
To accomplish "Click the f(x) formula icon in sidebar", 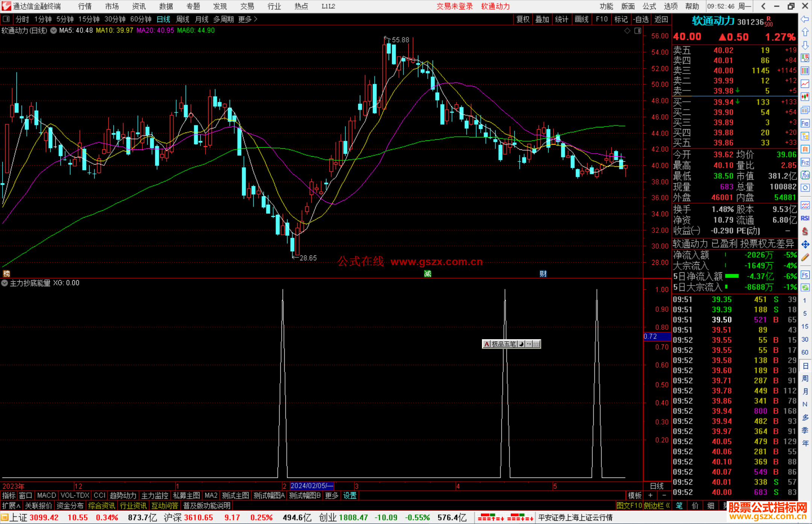I will [805, 175].
